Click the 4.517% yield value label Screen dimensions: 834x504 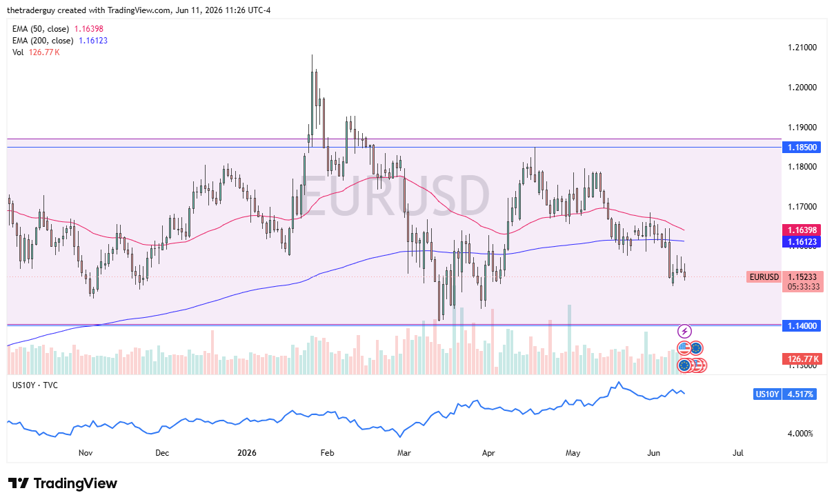pos(801,394)
